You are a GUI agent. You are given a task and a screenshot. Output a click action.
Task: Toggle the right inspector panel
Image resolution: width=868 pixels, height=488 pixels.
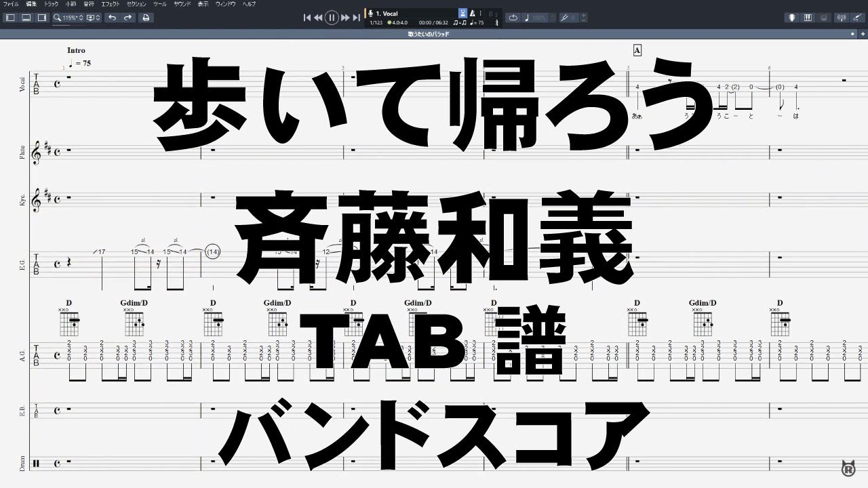click(x=42, y=18)
